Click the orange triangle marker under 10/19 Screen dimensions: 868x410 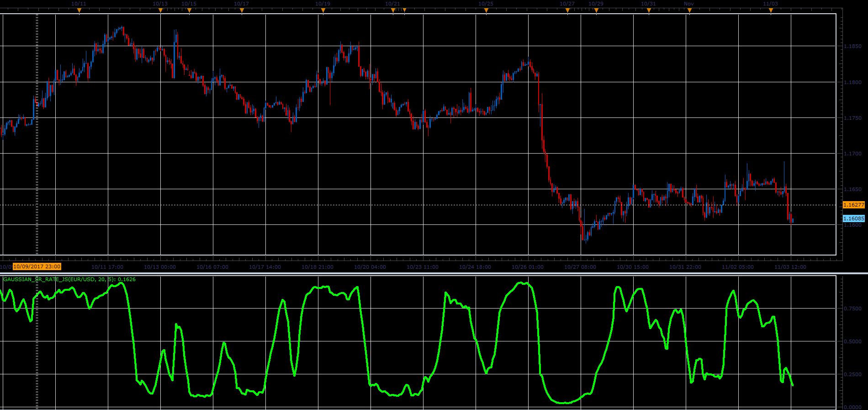[323, 11]
